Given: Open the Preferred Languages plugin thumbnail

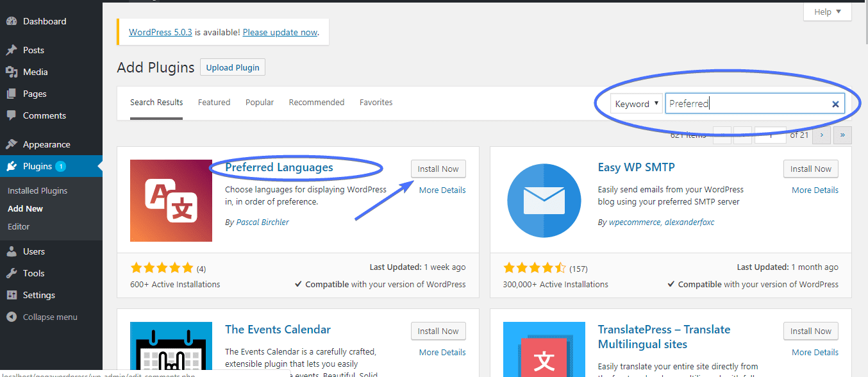Looking at the screenshot, I should coord(171,201).
